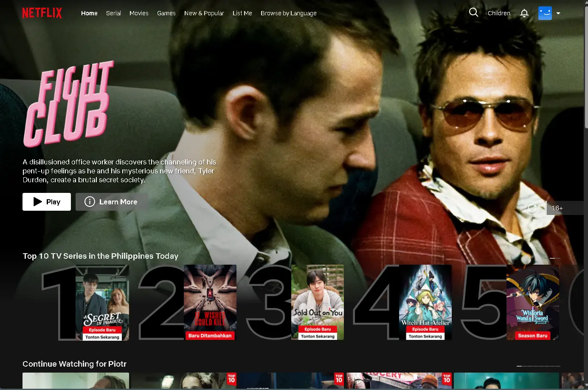Click the Continue Watching thumbnail with Grocery sign
The width and height of the screenshot is (588, 390).
pyautogui.click(x=399, y=381)
